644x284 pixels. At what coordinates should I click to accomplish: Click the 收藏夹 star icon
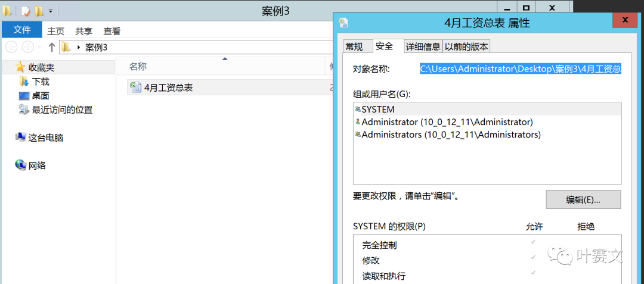20,67
